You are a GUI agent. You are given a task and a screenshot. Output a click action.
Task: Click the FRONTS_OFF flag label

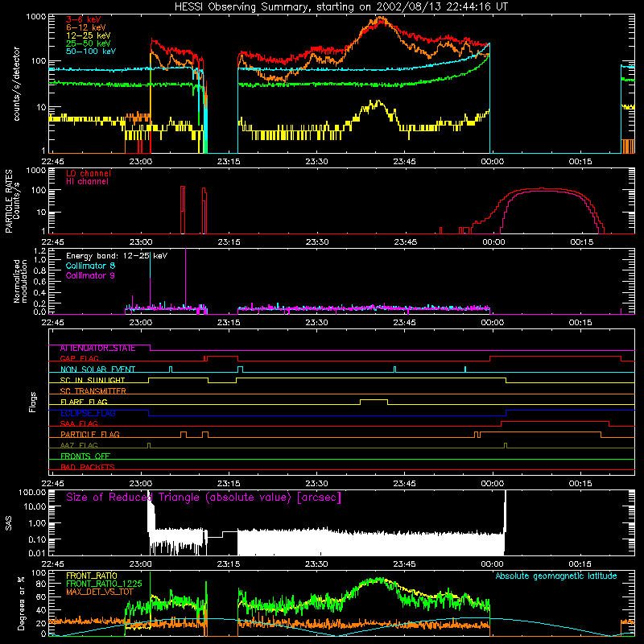click(85, 456)
